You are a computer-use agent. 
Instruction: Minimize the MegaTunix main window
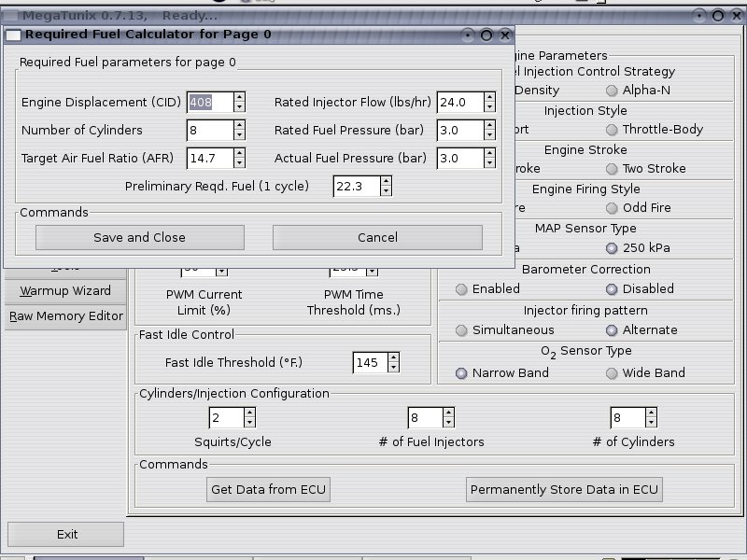699,16
